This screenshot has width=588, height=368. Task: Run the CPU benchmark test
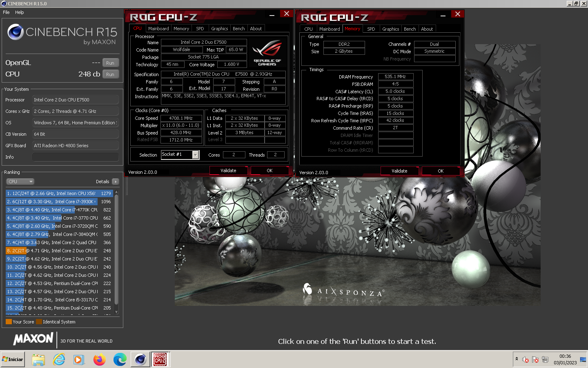pyautogui.click(x=110, y=74)
